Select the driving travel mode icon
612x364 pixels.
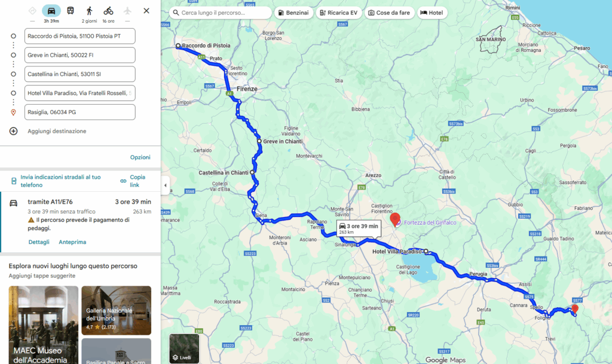51,11
